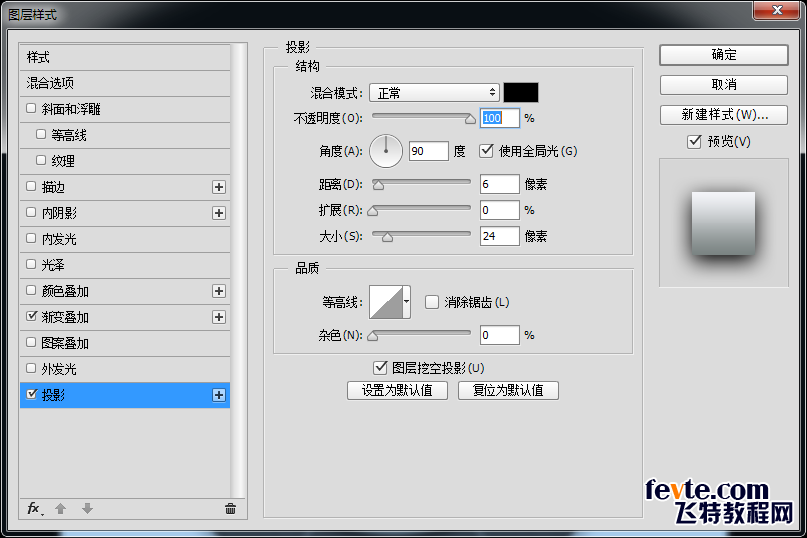Enable the 斜面和浮雕 checkbox

point(31,108)
